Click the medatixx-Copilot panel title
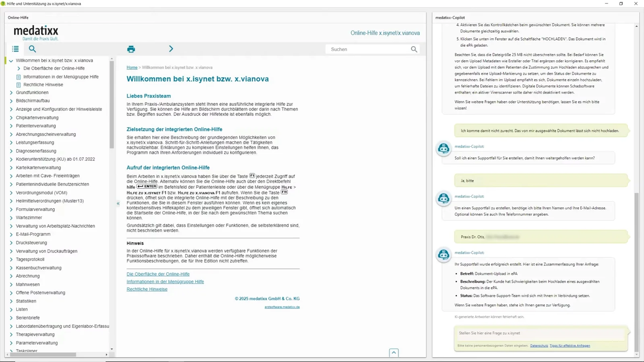Image resolution: width=644 pixels, height=362 pixels. [x=450, y=18]
